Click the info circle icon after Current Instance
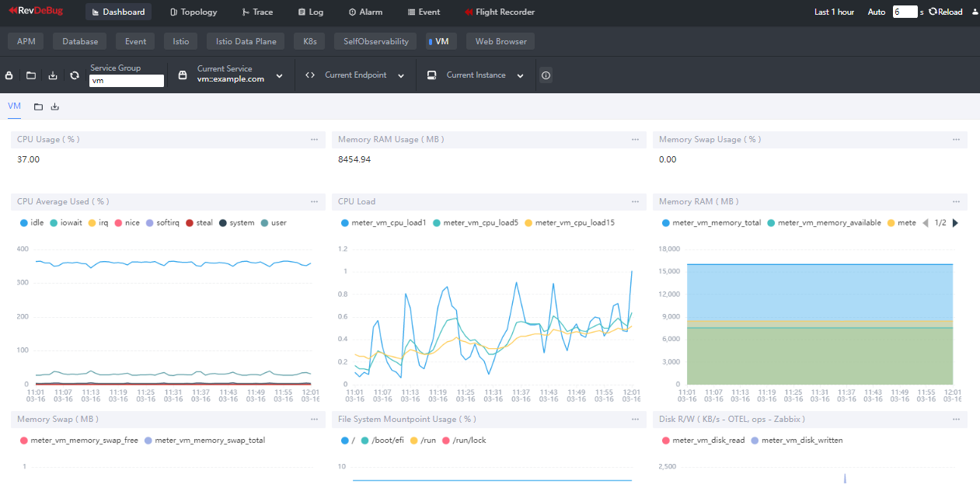The image size is (980, 488). tap(546, 75)
